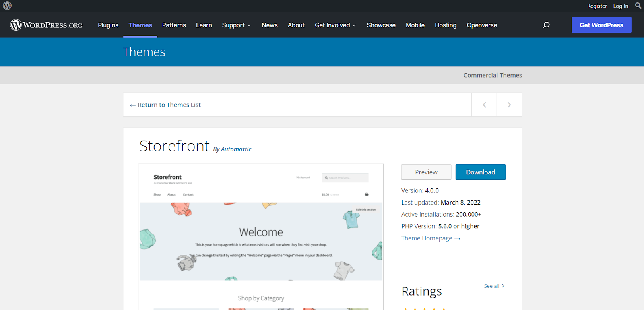Screen dimensions: 644x310
Task: Click Active Installations 200.000+ text
Action: pos(441,214)
